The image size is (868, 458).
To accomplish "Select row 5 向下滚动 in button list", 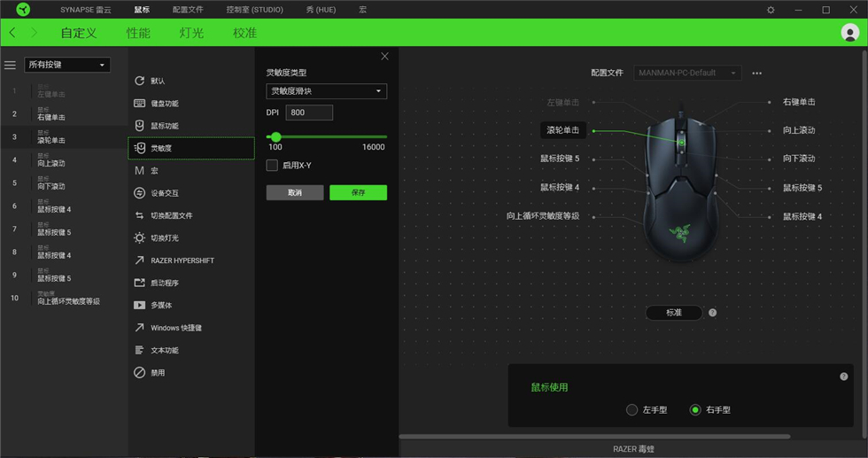I will pos(64,182).
